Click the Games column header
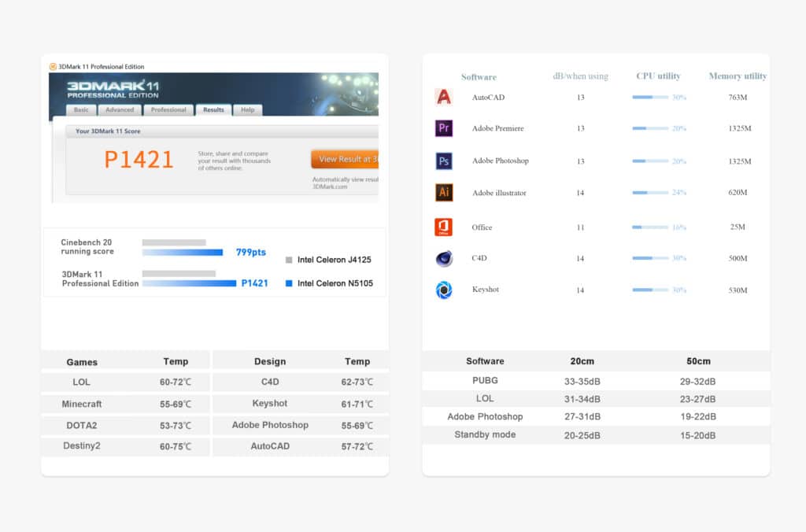This screenshot has width=806, height=532. pyautogui.click(x=82, y=362)
